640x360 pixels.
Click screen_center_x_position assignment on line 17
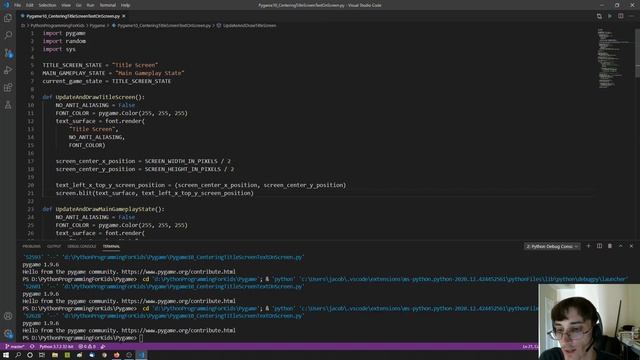tap(143, 161)
